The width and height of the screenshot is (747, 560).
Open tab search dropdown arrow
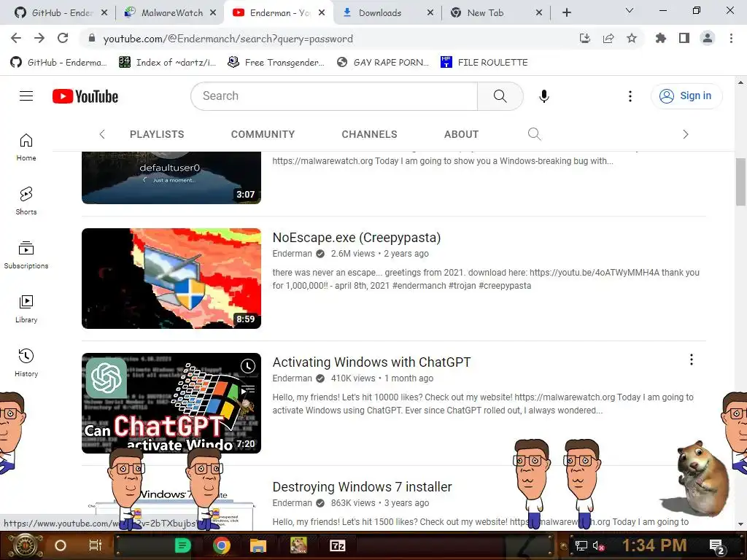pos(630,10)
